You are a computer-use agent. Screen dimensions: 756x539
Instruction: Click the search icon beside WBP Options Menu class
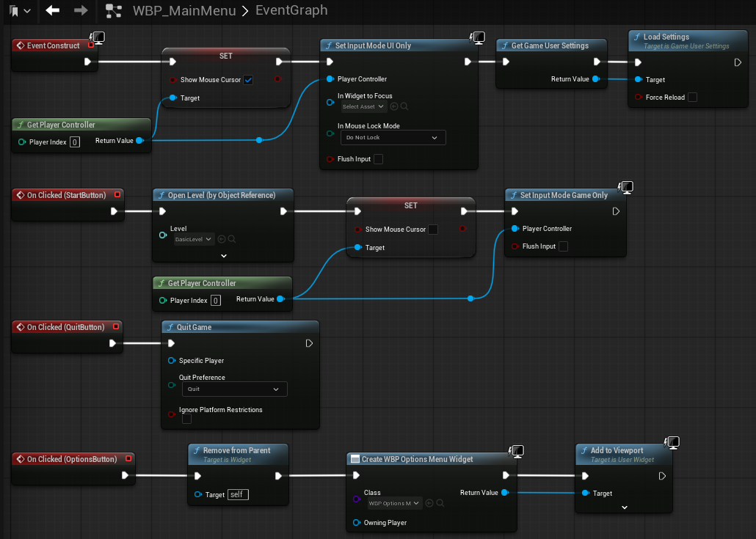[x=440, y=503]
